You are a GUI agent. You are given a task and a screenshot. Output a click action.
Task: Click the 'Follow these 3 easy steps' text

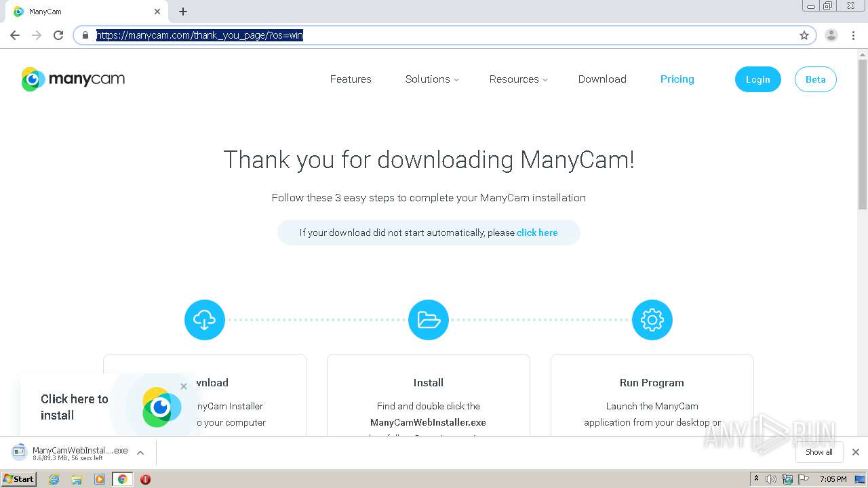point(429,198)
